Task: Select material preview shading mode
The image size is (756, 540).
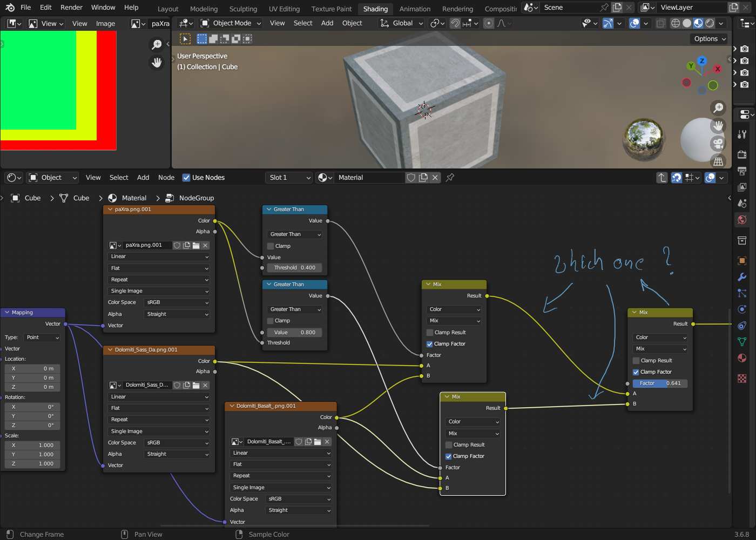Action: tap(698, 23)
